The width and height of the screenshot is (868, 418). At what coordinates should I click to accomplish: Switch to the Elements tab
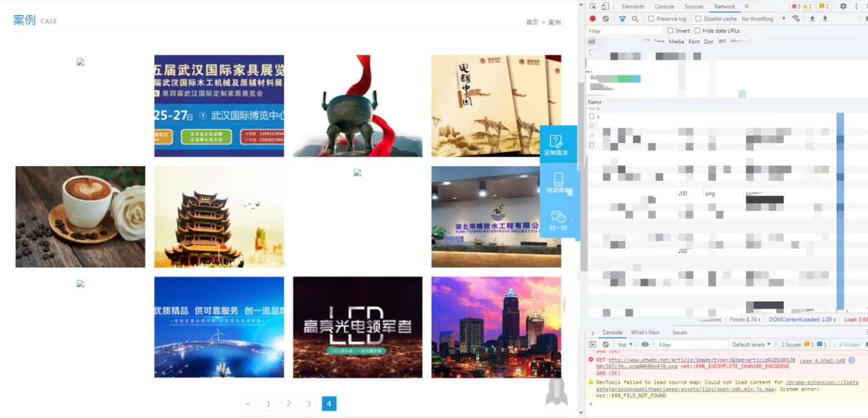(633, 7)
